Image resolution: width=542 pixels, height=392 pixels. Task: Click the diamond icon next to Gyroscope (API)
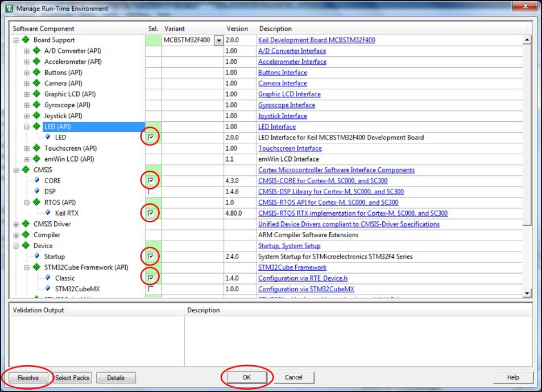pyautogui.click(x=36, y=105)
